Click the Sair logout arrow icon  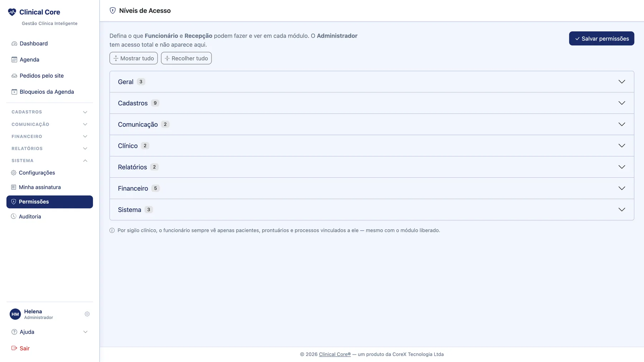[14, 348]
